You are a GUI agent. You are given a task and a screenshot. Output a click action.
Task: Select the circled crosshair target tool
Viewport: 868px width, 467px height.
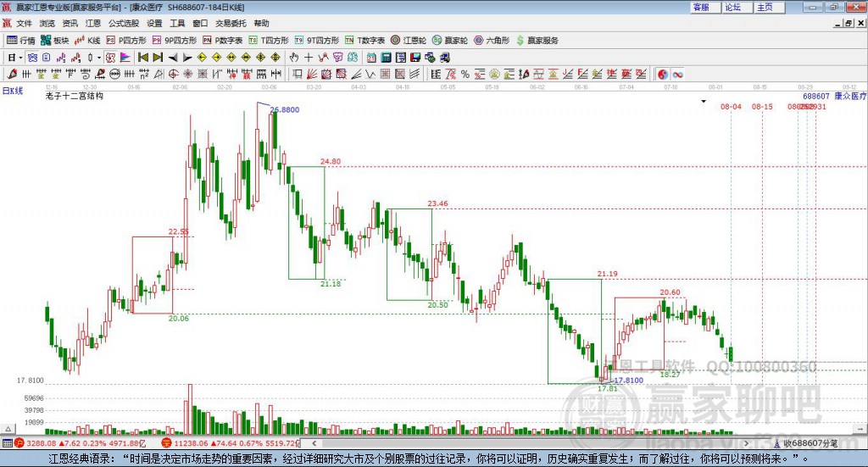pos(173,74)
